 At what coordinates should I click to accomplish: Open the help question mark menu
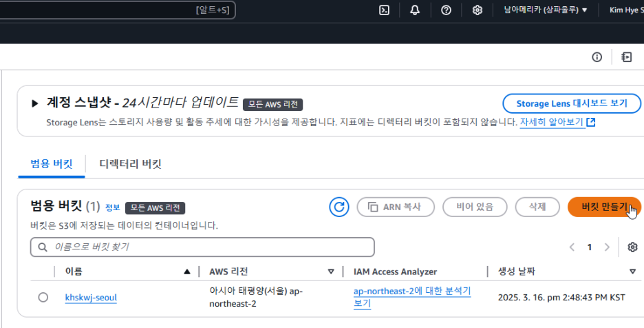tap(446, 10)
